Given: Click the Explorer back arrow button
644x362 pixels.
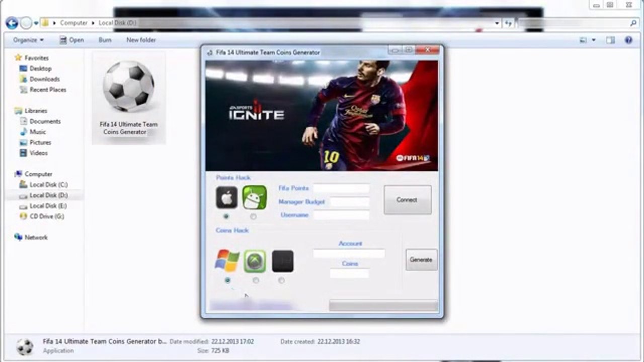Looking at the screenshot, I should (12, 23).
